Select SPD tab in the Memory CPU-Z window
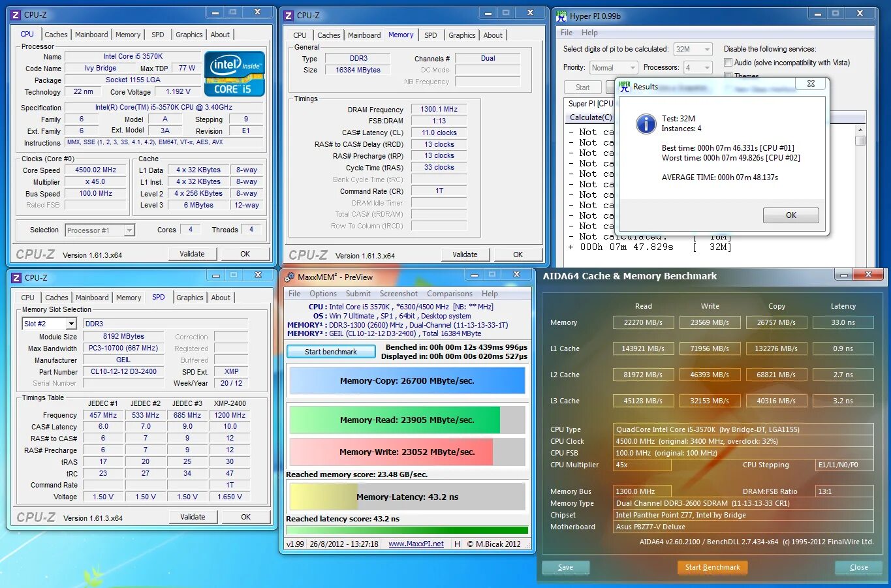 (431, 35)
